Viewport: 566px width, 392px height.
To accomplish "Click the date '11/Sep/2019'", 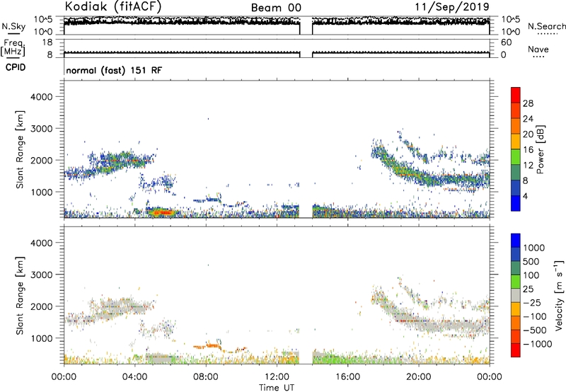I will [452, 7].
